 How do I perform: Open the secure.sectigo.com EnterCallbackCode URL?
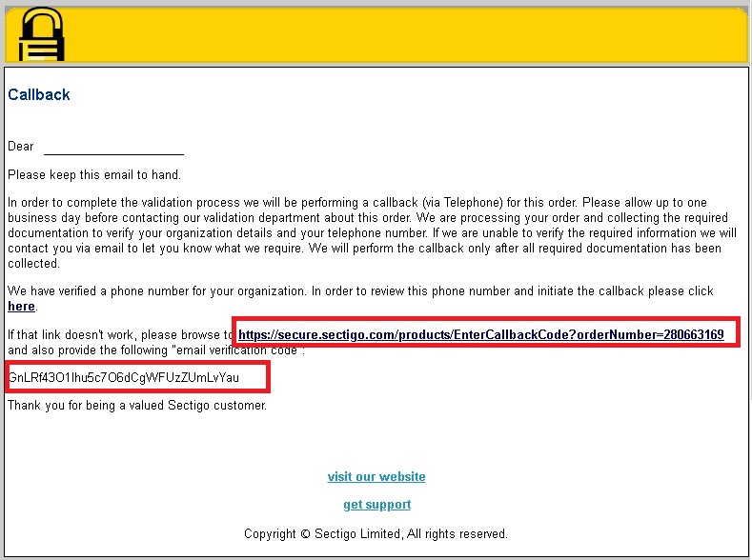481,334
